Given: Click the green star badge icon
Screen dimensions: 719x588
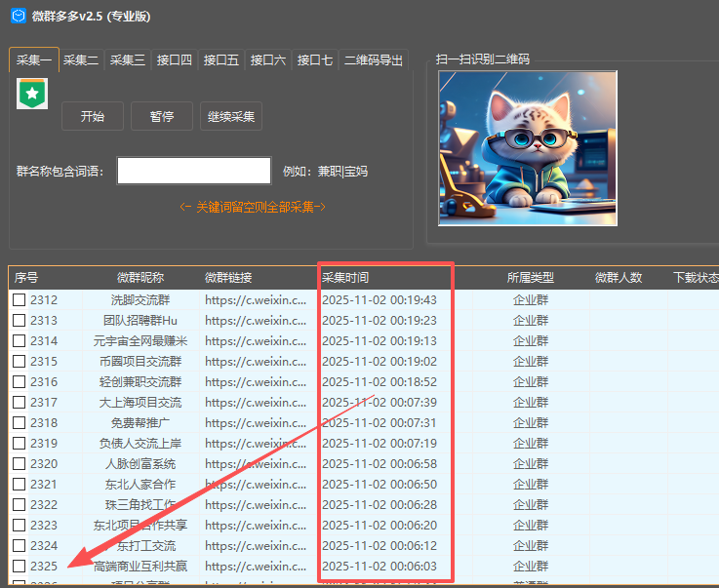Looking at the screenshot, I should [32, 94].
